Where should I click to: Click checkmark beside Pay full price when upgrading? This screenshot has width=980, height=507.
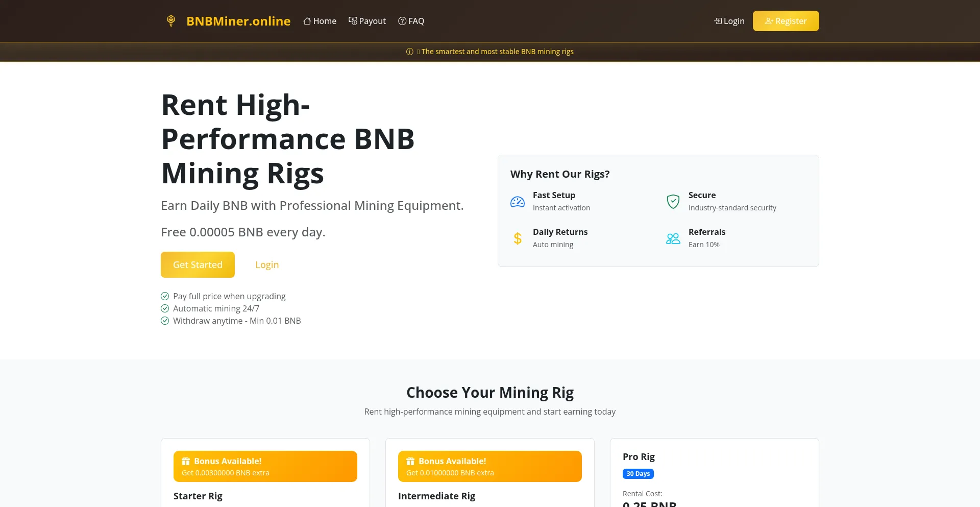click(x=165, y=296)
